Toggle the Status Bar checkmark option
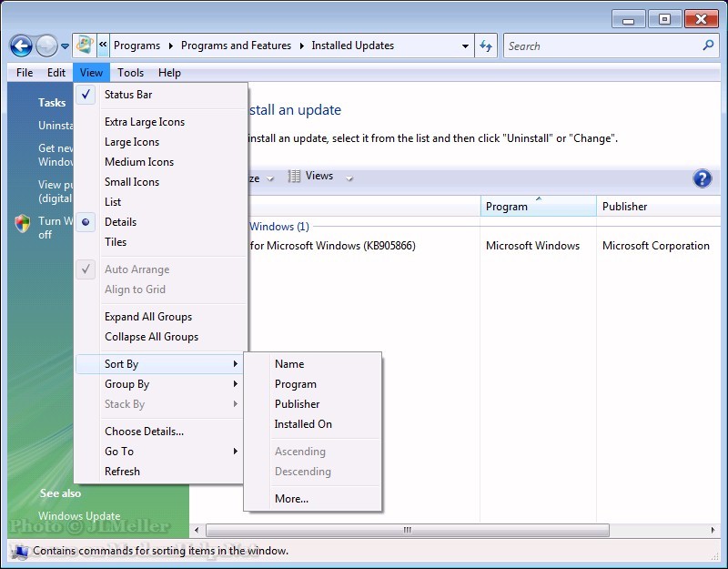The height and width of the screenshot is (569, 728). pos(128,95)
